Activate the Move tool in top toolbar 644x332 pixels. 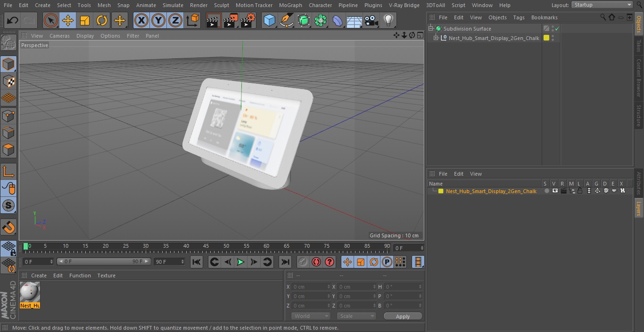68,21
